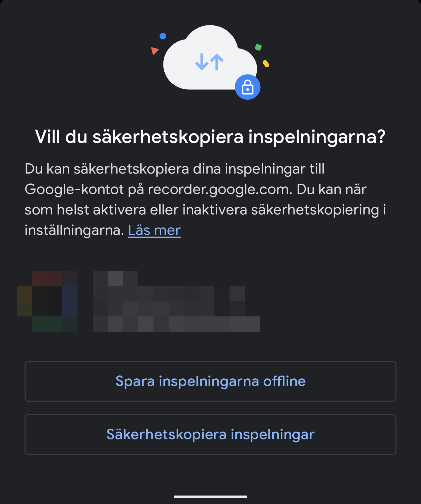Viewport: 421px width, 504px height.
Task: Tap the white cloud illustration
Action: coord(210,58)
